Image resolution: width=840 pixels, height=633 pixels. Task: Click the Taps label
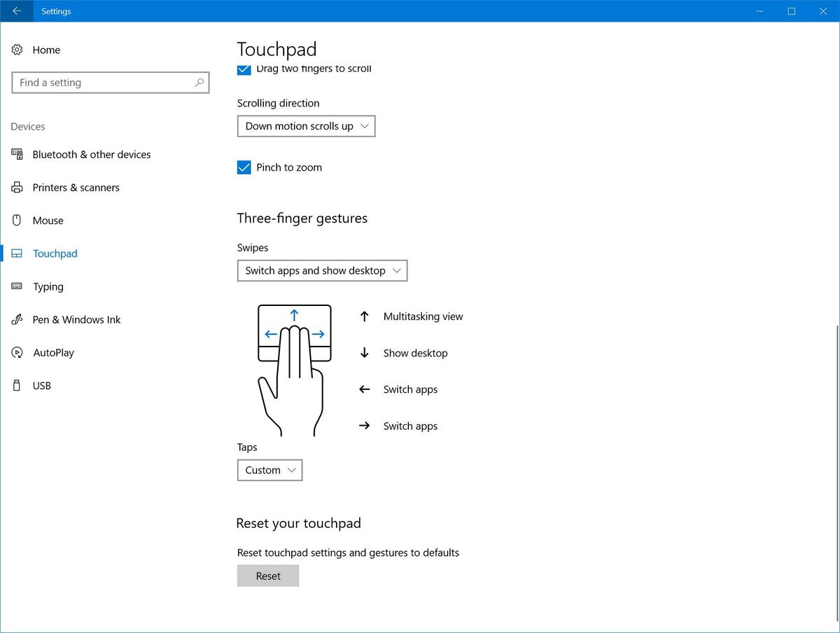(x=247, y=447)
